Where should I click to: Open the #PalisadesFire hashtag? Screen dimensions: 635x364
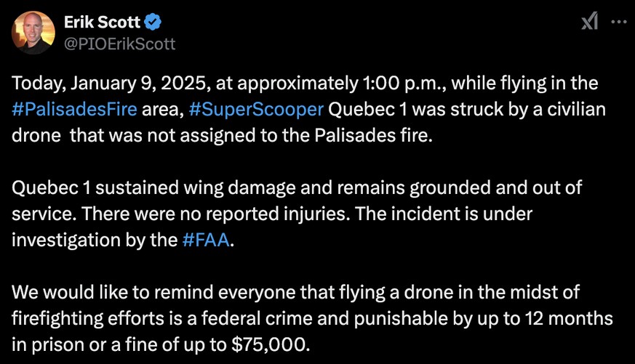click(x=74, y=110)
